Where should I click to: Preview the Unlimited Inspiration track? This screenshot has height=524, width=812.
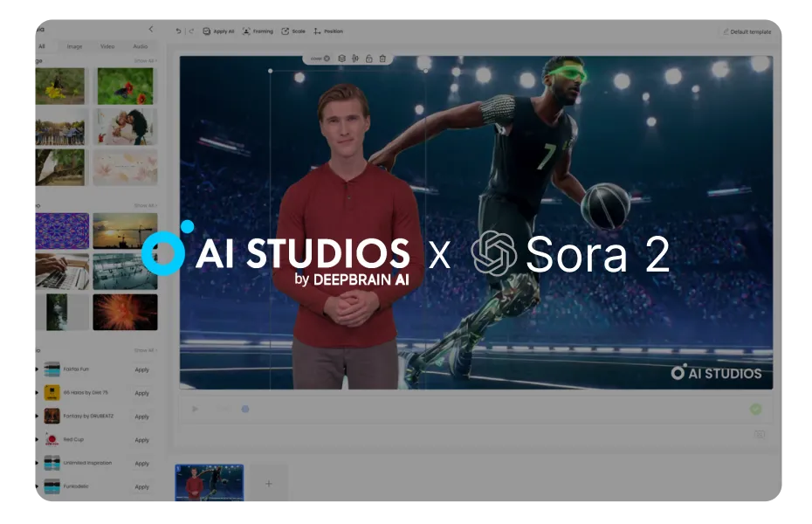click(x=38, y=463)
